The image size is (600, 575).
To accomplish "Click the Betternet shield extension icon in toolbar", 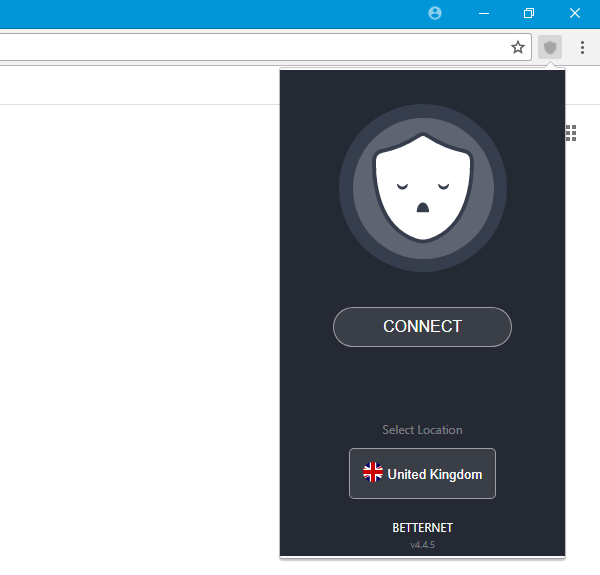I will (550, 47).
